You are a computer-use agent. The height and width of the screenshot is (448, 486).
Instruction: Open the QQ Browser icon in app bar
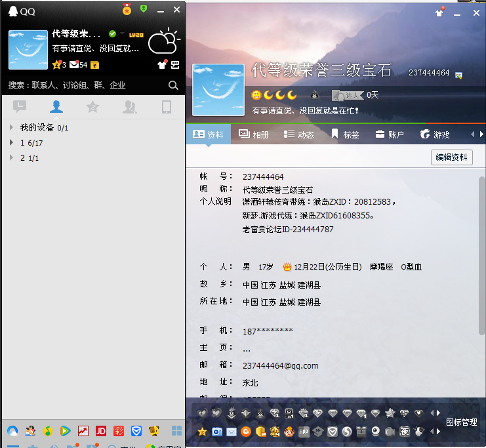click(12, 431)
